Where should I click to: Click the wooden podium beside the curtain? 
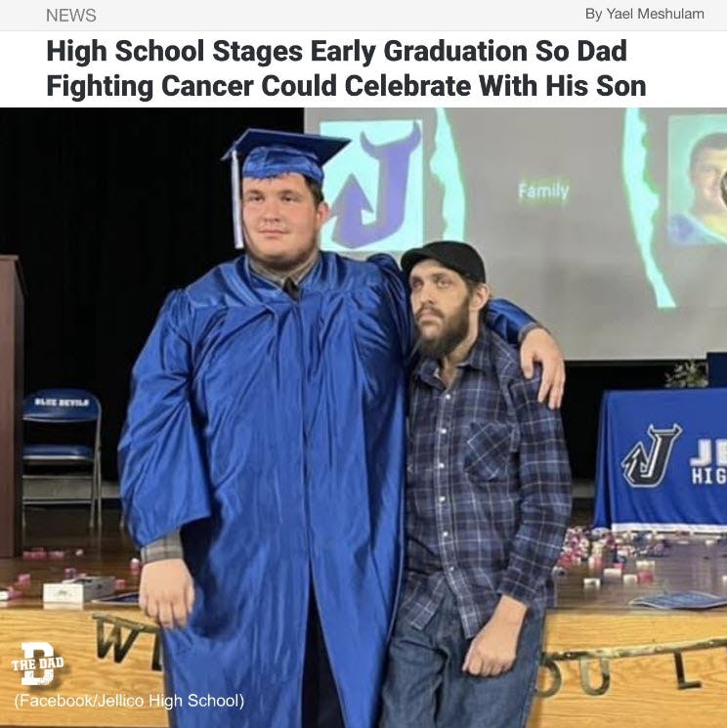11,406
